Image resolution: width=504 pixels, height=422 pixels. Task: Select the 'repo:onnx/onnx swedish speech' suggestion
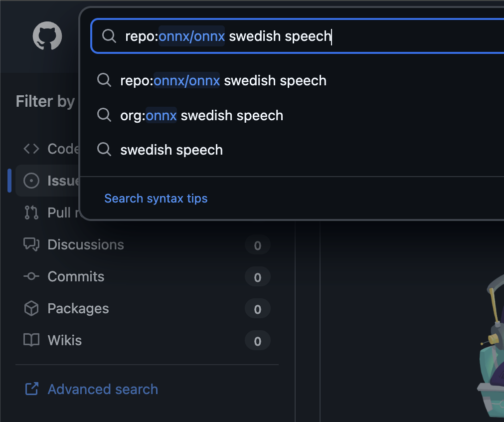point(223,81)
